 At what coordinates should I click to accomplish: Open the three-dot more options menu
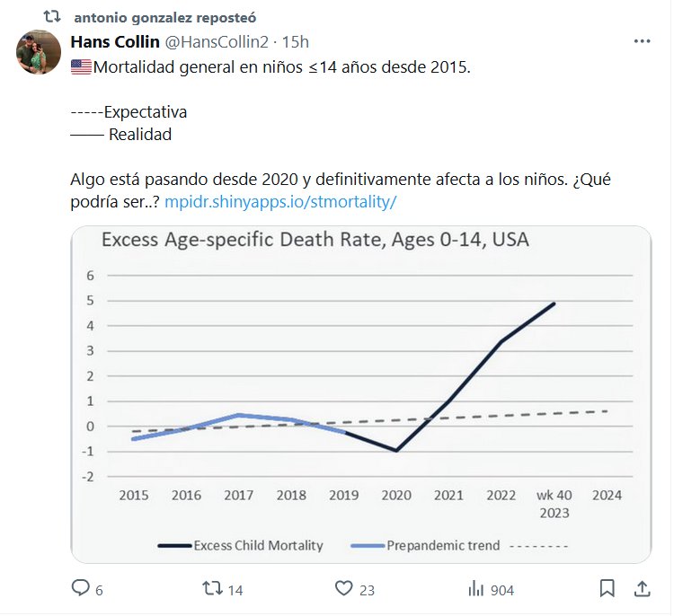(642, 41)
